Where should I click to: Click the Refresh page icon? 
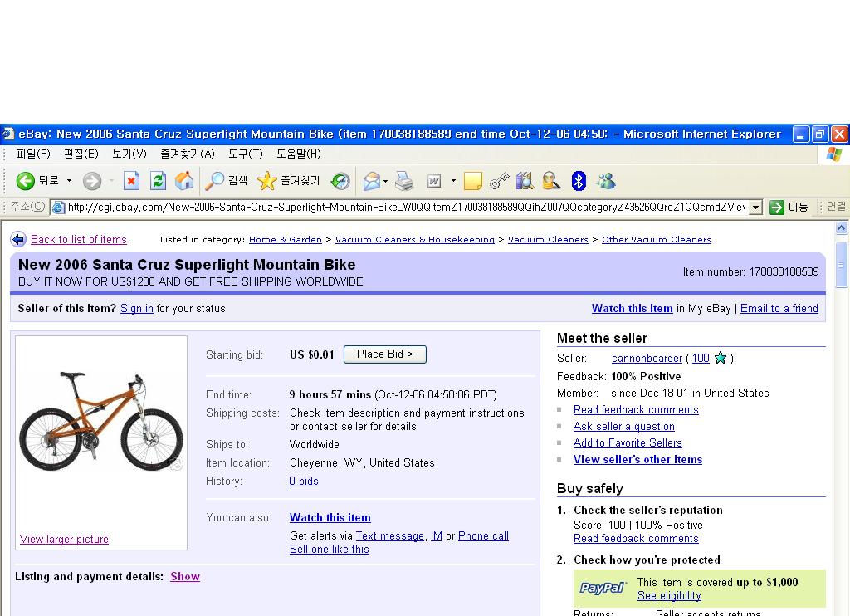[158, 181]
